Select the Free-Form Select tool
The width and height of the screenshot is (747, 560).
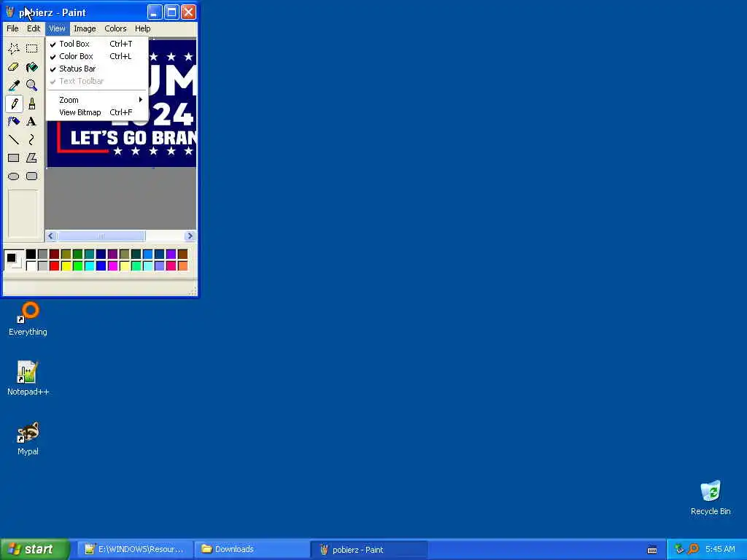coord(14,48)
